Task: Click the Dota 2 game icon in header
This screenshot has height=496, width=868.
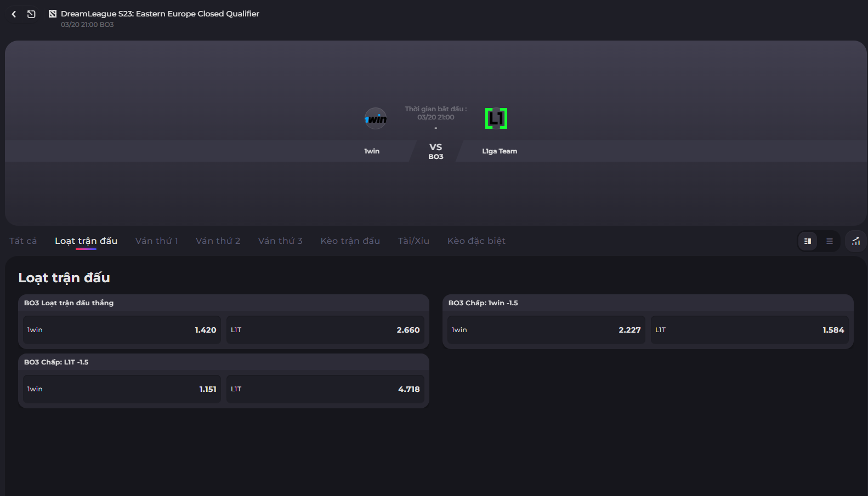Action: 53,14
